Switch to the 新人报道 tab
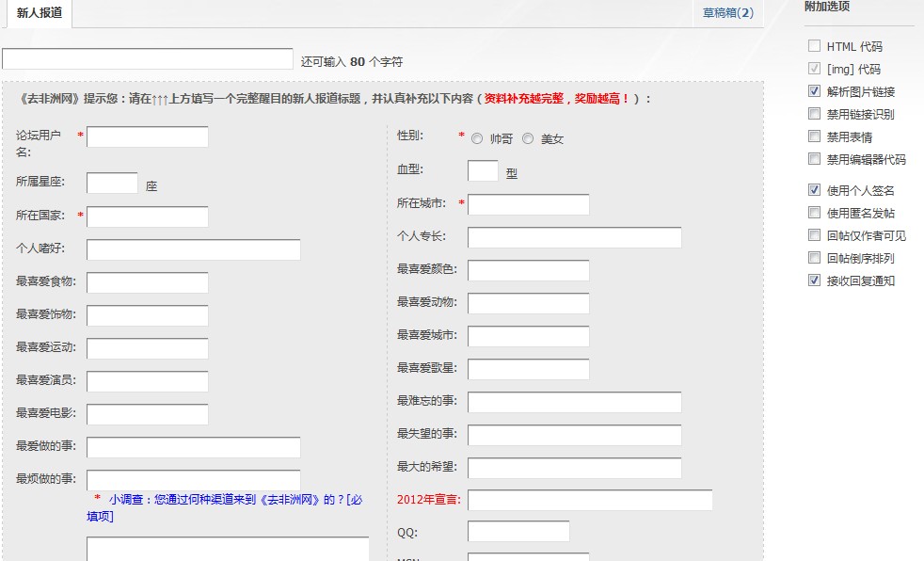Viewport: 924px width, 561px height. pyautogui.click(x=38, y=14)
